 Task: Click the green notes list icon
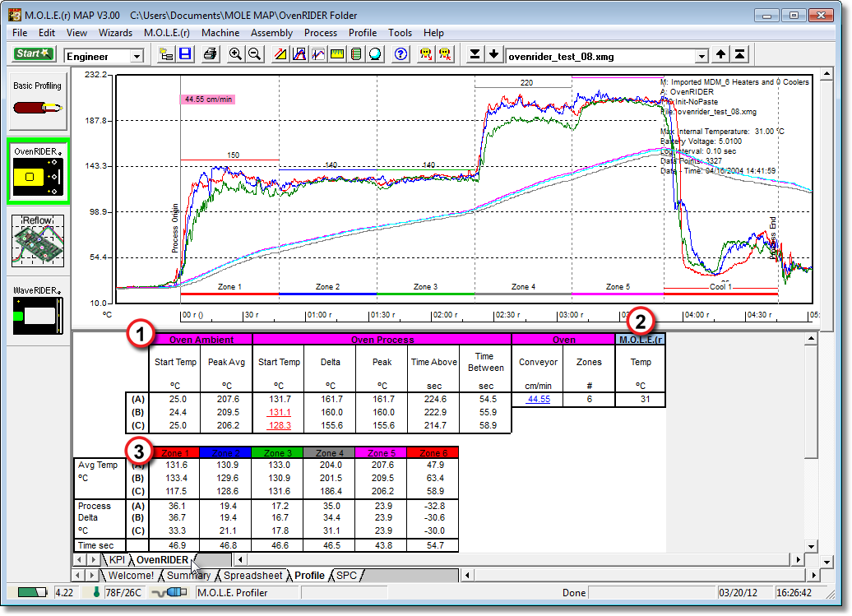tap(356, 54)
